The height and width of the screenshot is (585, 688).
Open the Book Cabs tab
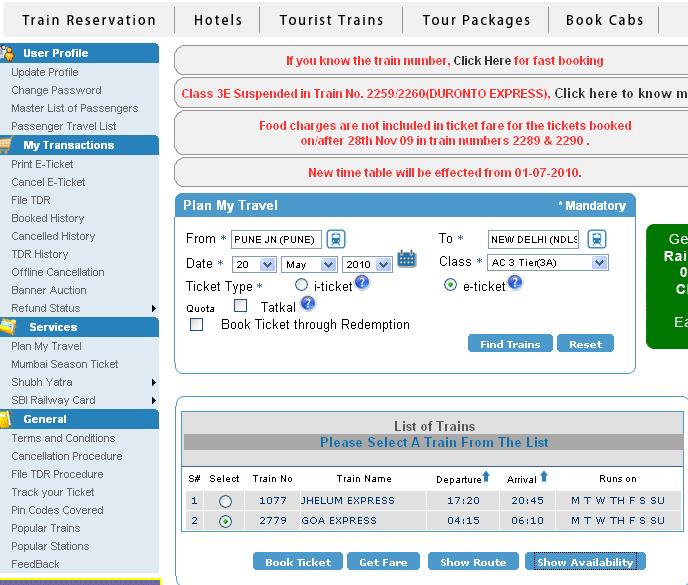click(x=604, y=20)
